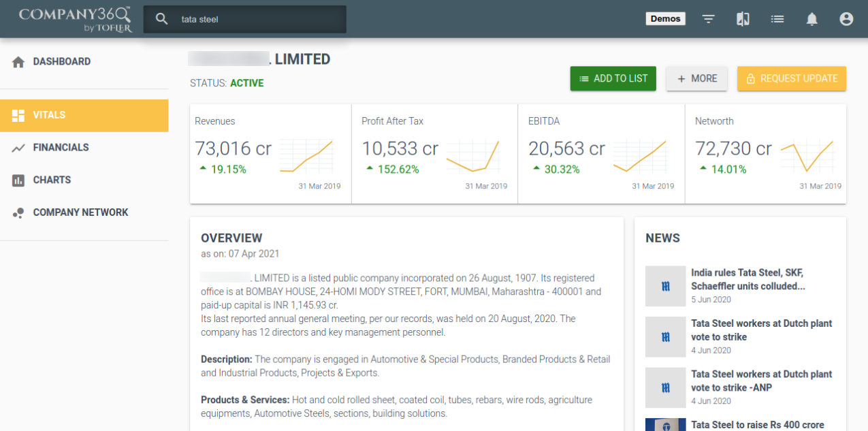Image resolution: width=868 pixels, height=431 pixels.
Task: Click the '5 Jun 2020' news date
Action: (x=711, y=300)
